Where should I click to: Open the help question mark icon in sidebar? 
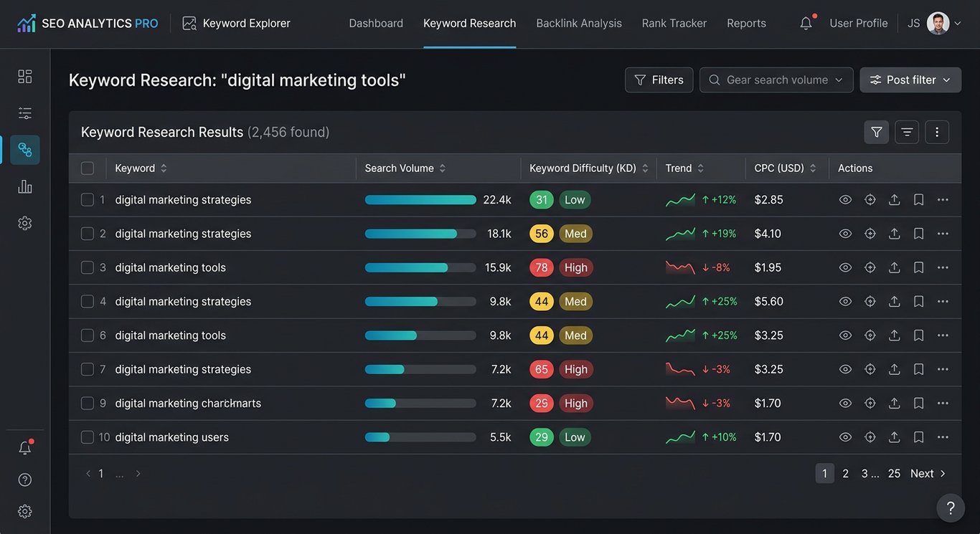24,479
